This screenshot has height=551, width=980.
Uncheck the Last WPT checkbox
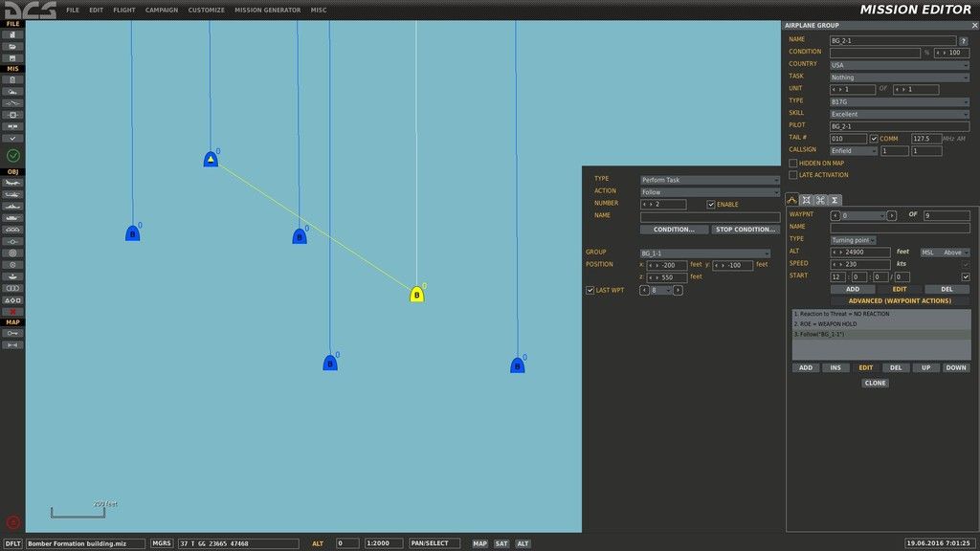click(x=589, y=290)
